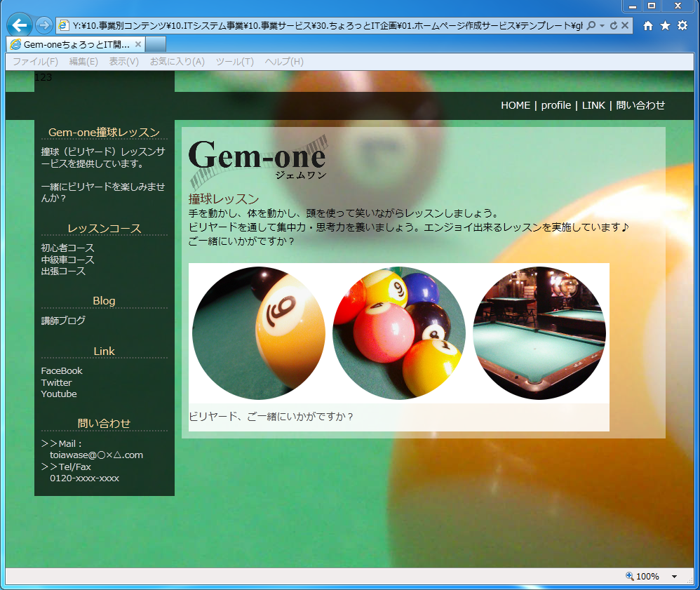The image size is (700, 590).
Task: Click the 100% zoom level button
Action: 642,577
